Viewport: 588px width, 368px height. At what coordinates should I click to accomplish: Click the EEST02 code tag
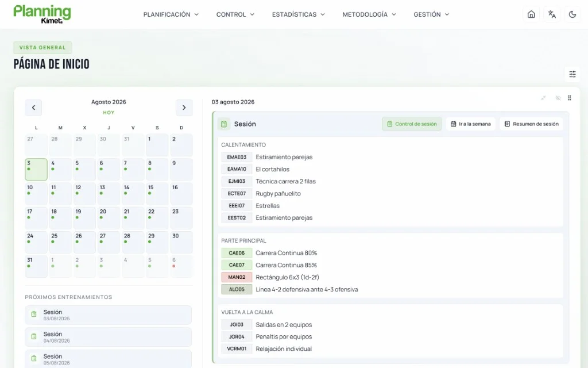[237, 218]
